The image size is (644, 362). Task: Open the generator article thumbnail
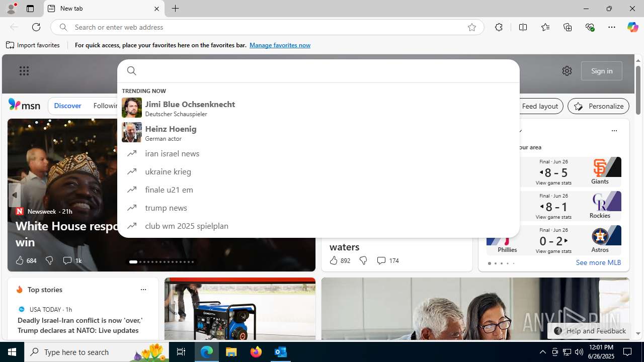pyautogui.click(x=240, y=309)
